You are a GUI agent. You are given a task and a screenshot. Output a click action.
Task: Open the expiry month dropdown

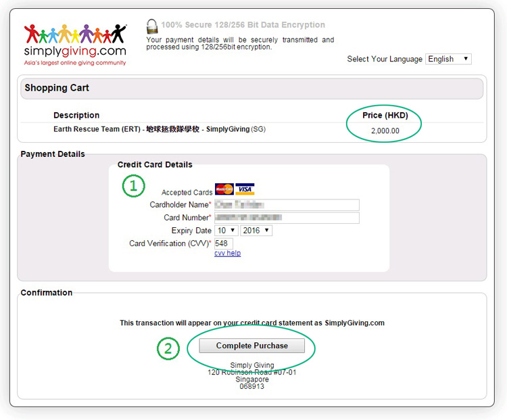226,231
